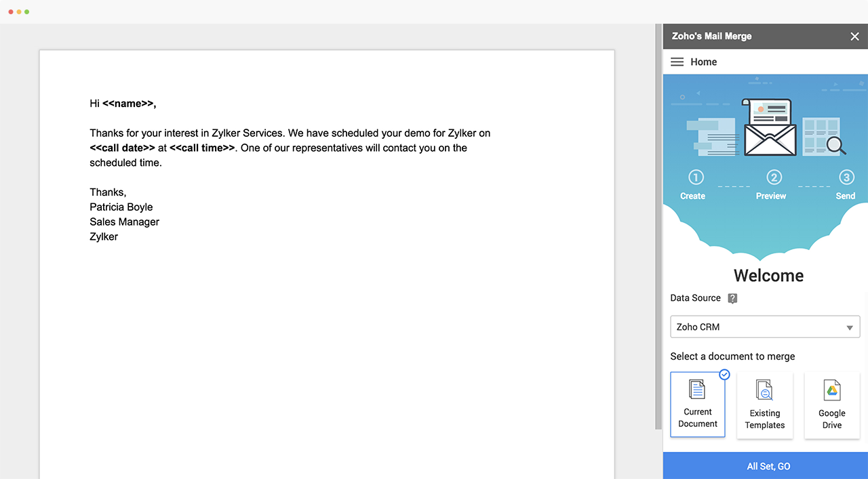868x479 pixels.
Task: Click the Existing Templates page icon
Action: (x=765, y=390)
